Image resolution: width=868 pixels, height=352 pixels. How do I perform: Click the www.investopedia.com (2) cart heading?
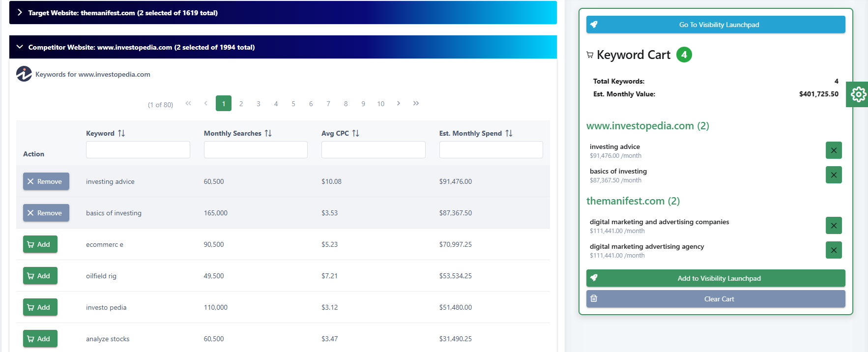(x=648, y=126)
